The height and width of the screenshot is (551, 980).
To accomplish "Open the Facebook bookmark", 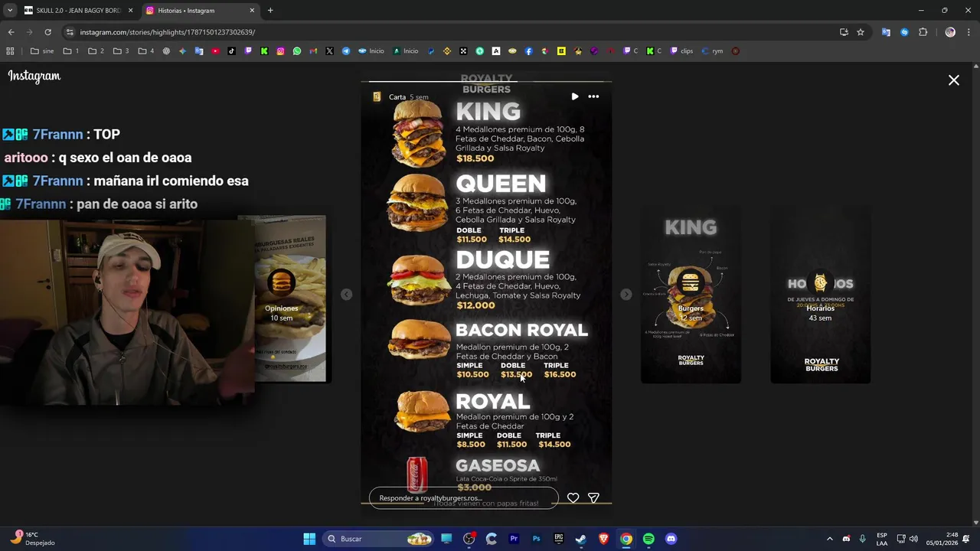I will pyautogui.click(x=528, y=51).
